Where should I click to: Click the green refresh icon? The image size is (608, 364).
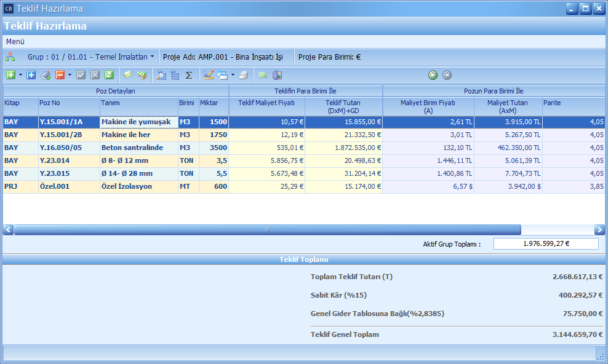pos(109,75)
